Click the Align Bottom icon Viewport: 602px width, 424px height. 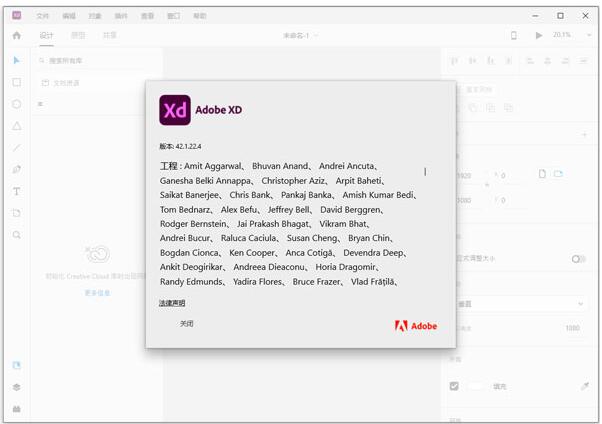pos(491,61)
